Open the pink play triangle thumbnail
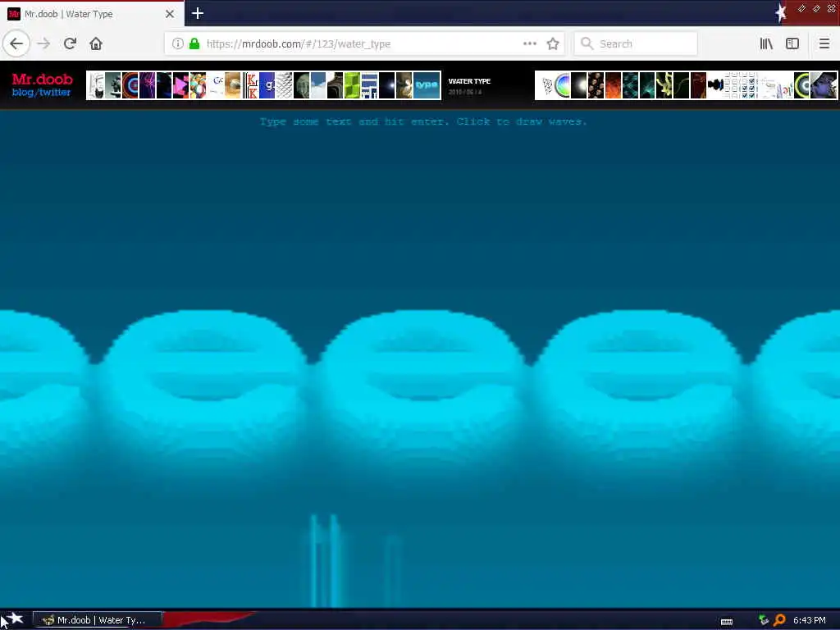This screenshot has width=840, height=630. click(181, 85)
